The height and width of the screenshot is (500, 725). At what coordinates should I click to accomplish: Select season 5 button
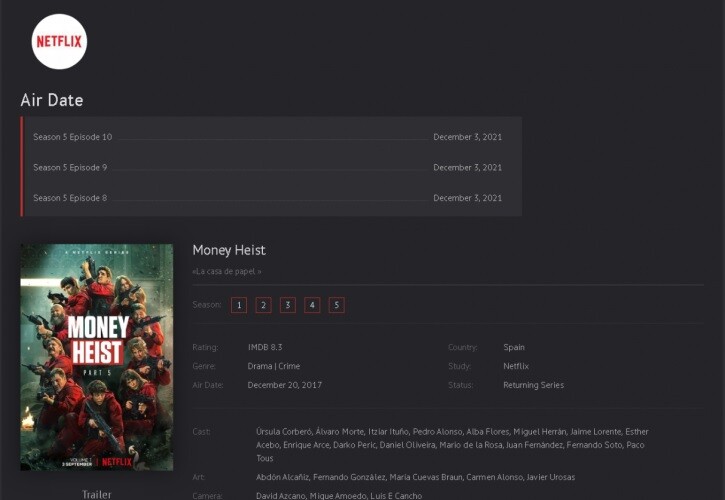pyautogui.click(x=337, y=305)
